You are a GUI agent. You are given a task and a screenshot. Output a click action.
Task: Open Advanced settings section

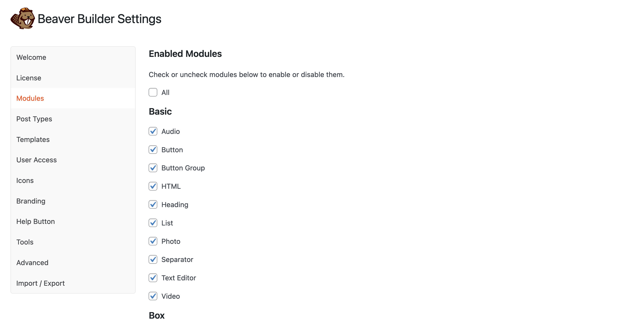pos(32,262)
